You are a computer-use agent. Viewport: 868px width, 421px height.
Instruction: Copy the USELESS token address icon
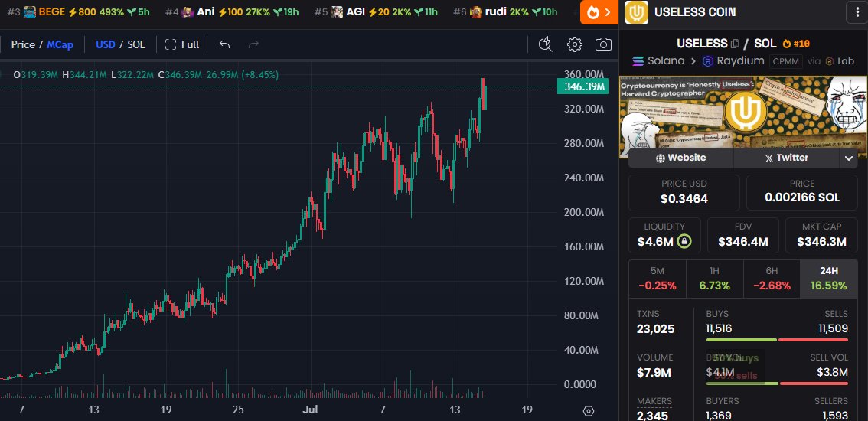[x=735, y=43]
